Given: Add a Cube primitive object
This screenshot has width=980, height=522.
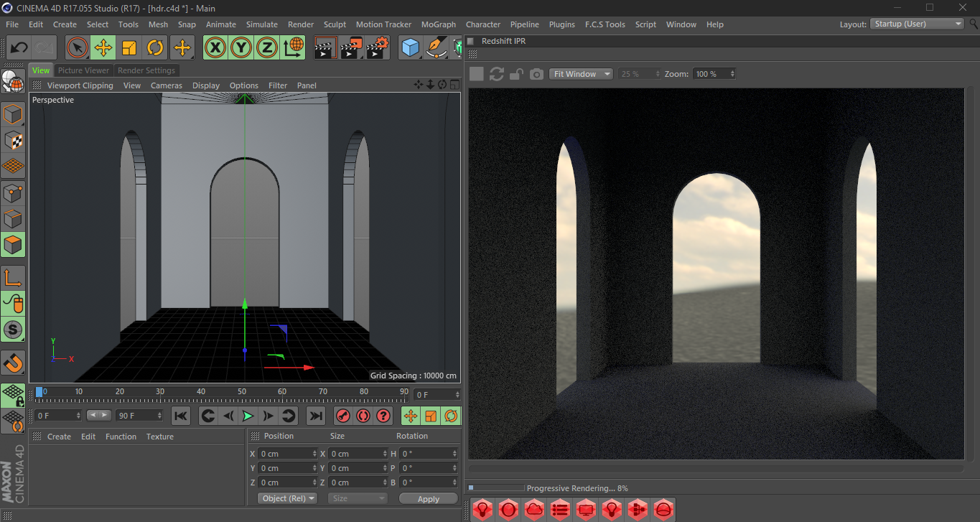Looking at the screenshot, I should point(410,48).
